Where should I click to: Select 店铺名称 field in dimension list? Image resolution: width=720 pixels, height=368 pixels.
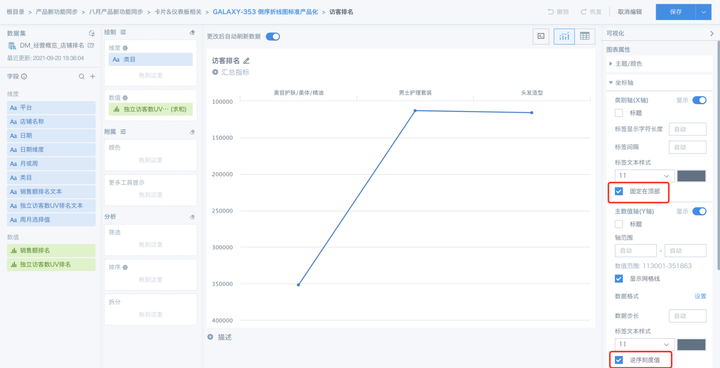51,122
